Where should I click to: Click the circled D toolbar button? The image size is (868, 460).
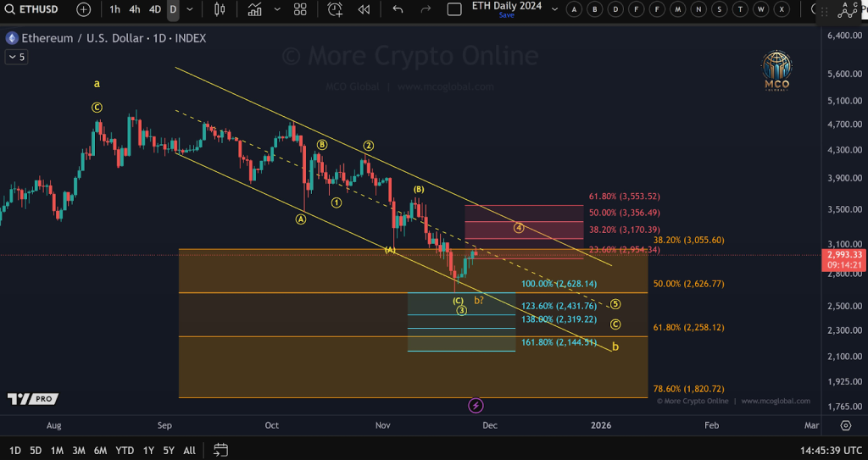pyautogui.click(x=615, y=8)
